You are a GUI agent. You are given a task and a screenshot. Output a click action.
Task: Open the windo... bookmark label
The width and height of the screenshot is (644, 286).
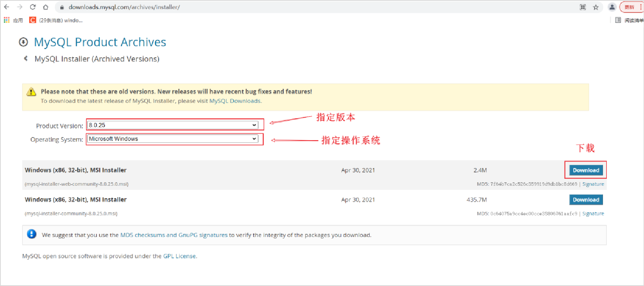click(x=61, y=21)
